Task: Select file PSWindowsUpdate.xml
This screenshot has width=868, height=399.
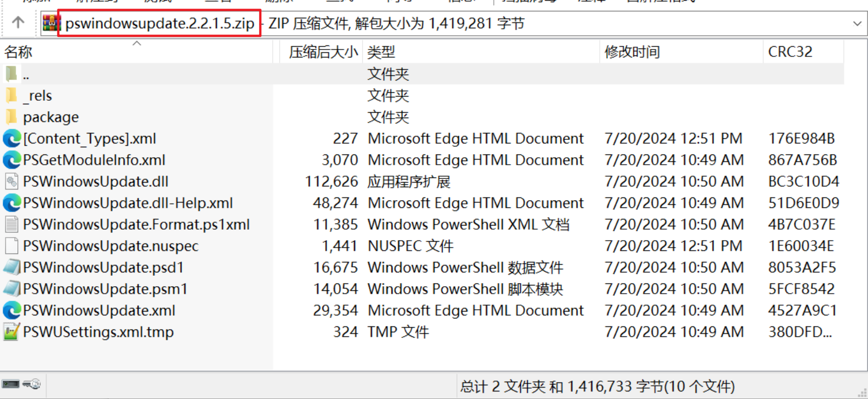Action: coord(99,311)
